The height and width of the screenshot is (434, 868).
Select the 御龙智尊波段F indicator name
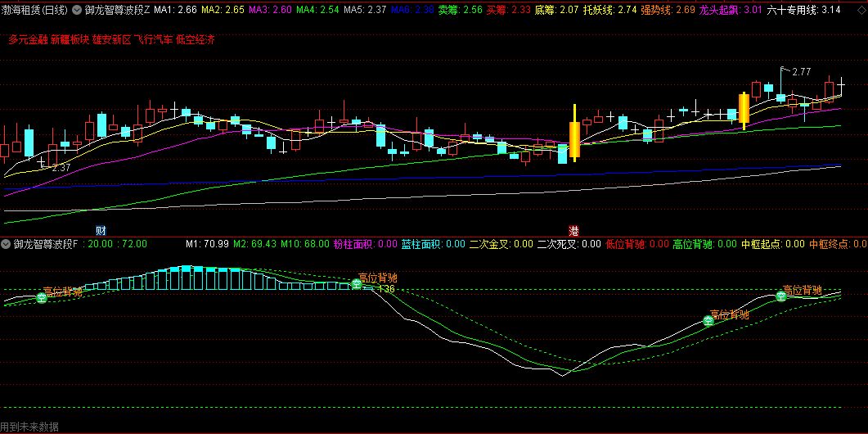point(45,244)
